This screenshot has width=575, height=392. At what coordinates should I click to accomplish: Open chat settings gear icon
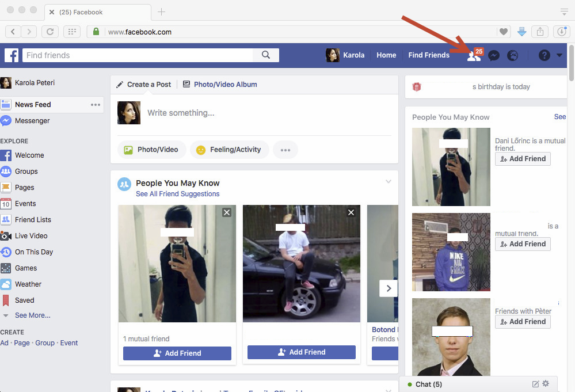[x=546, y=383]
